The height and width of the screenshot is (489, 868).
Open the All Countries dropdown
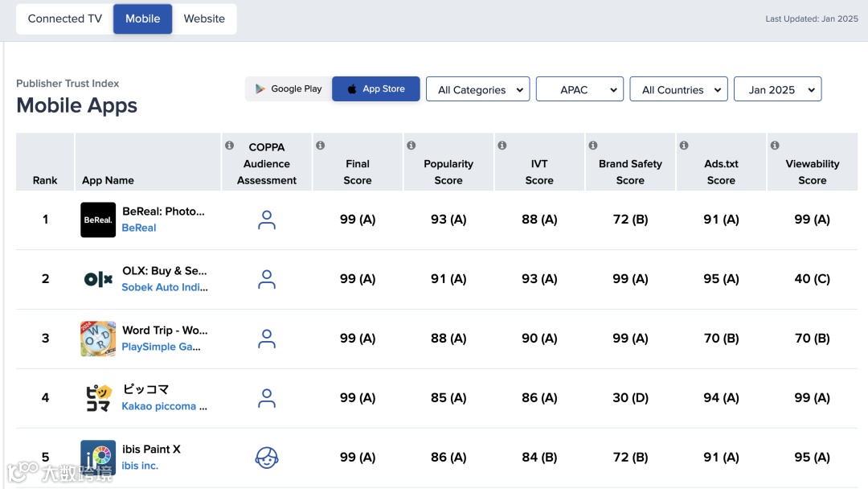pos(679,90)
